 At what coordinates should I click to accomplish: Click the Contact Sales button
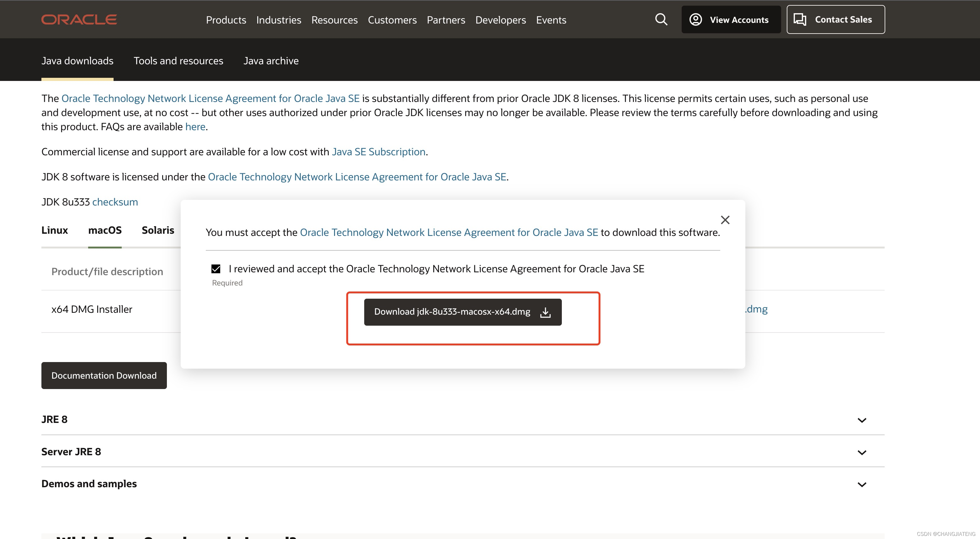(x=835, y=19)
